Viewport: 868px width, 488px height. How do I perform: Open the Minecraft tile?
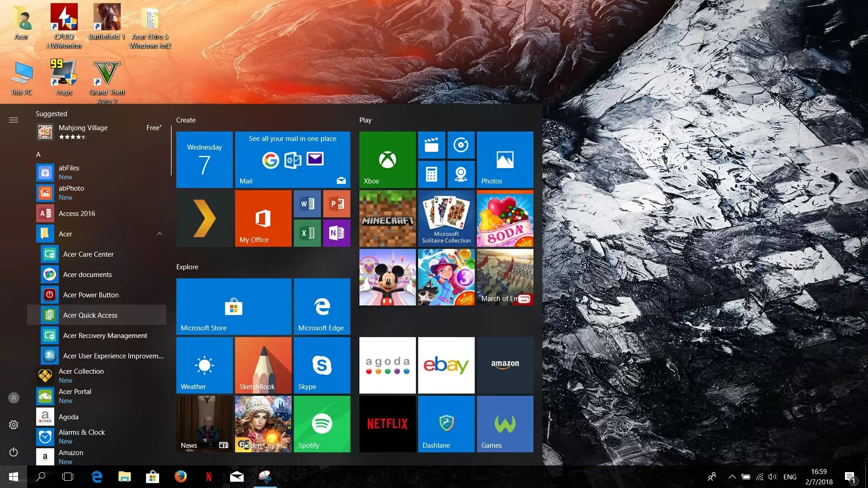[x=387, y=218]
